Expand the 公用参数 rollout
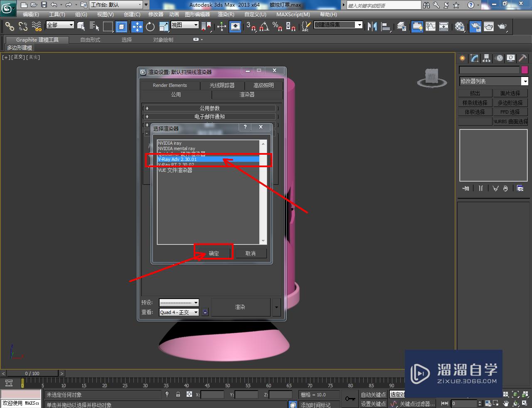The width and height of the screenshot is (532, 408). [210, 108]
